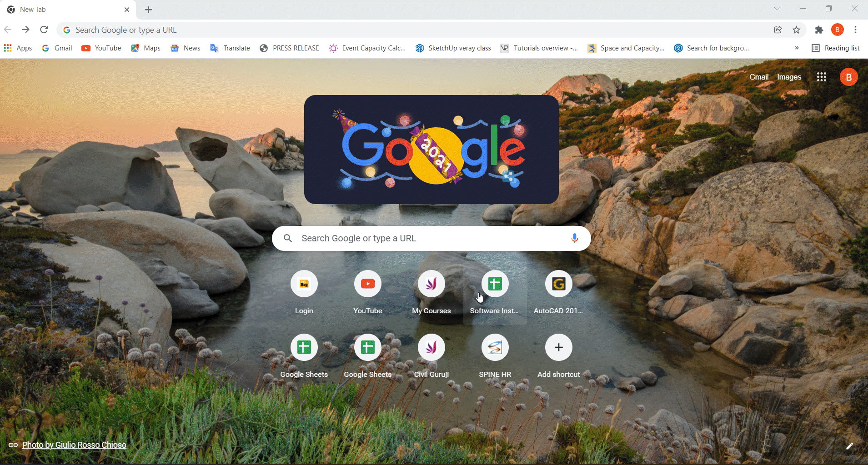Click the magnifier icon in search box
This screenshot has width=868, height=465.
click(287, 238)
